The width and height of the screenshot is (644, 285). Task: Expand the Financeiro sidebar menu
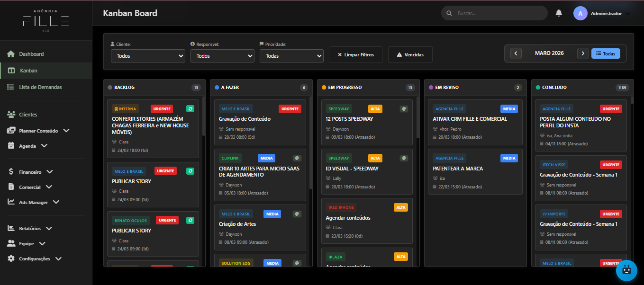coord(31,172)
